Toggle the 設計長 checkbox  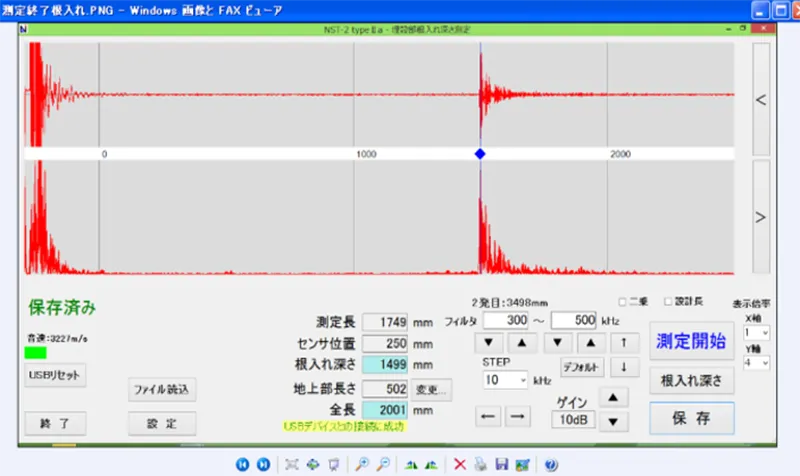tap(669, 302)
